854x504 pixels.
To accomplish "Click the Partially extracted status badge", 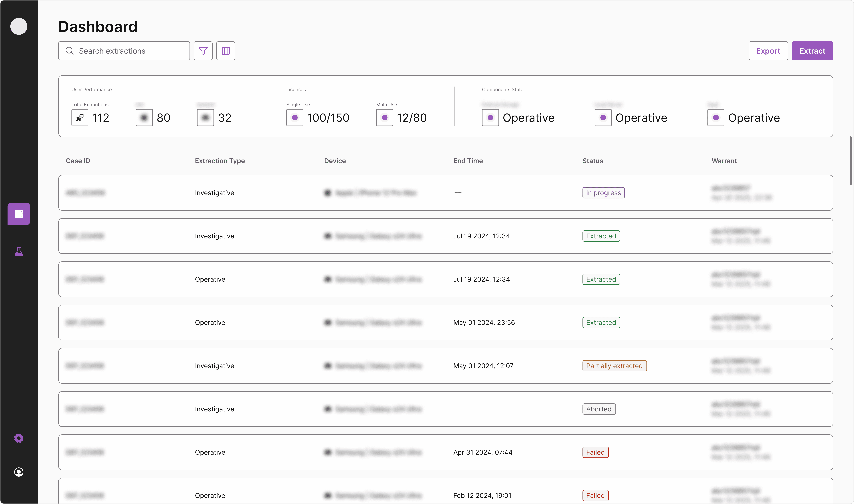I will click(615, 366).
